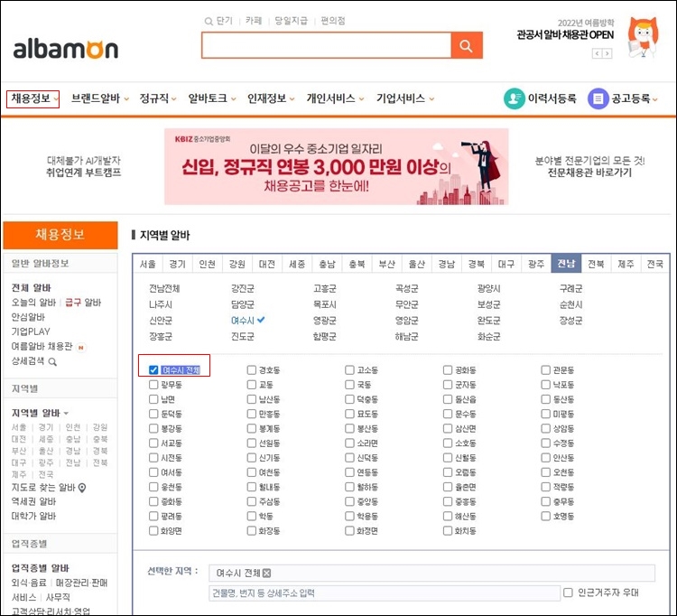
Task: Check the 학동 checkbox
Action: click(252, 516)
